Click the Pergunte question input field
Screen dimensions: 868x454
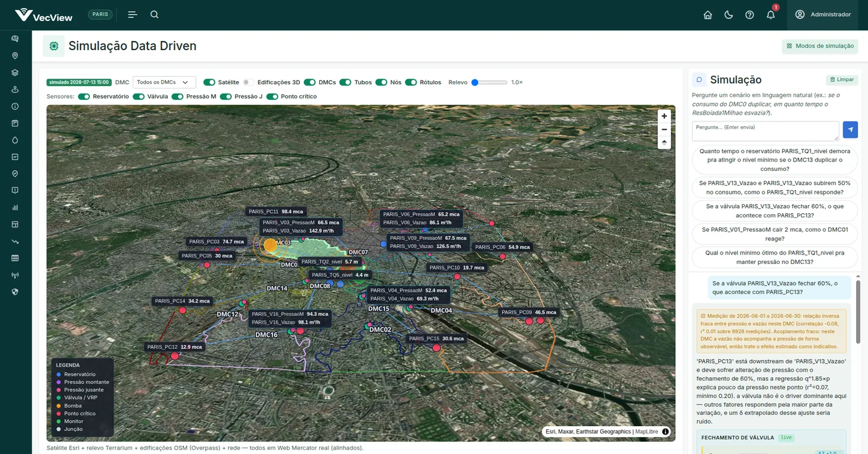tap(765, 131)
